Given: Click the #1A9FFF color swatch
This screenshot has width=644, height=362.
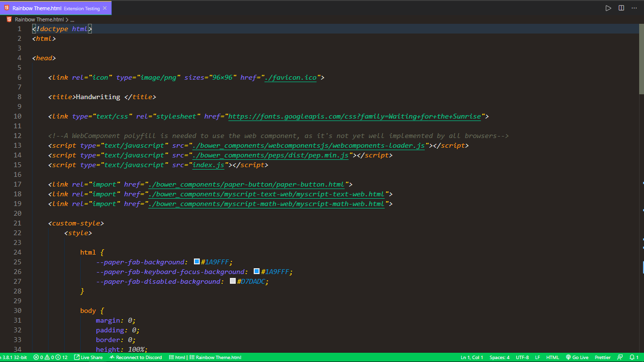Looking at the screenshot, I should point(196,261).
